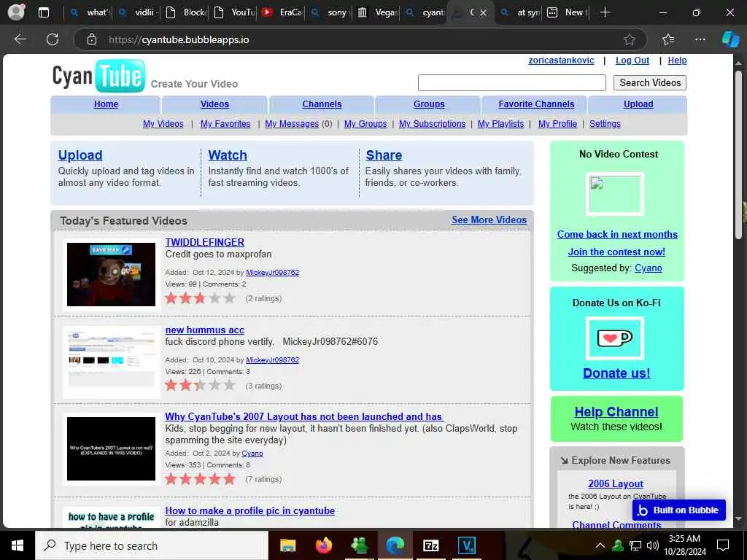View site info lock icon
Screen dimensions: 747x560
coord(92,39)
